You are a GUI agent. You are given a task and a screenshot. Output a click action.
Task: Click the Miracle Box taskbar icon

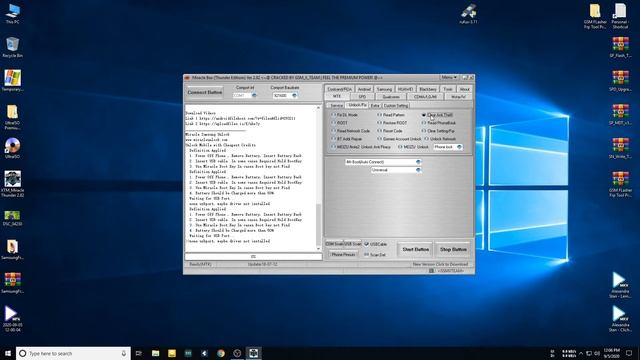(x=253, y=353)
